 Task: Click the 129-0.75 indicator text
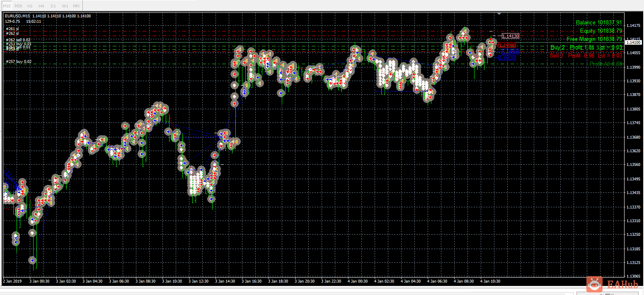[13, 21]
